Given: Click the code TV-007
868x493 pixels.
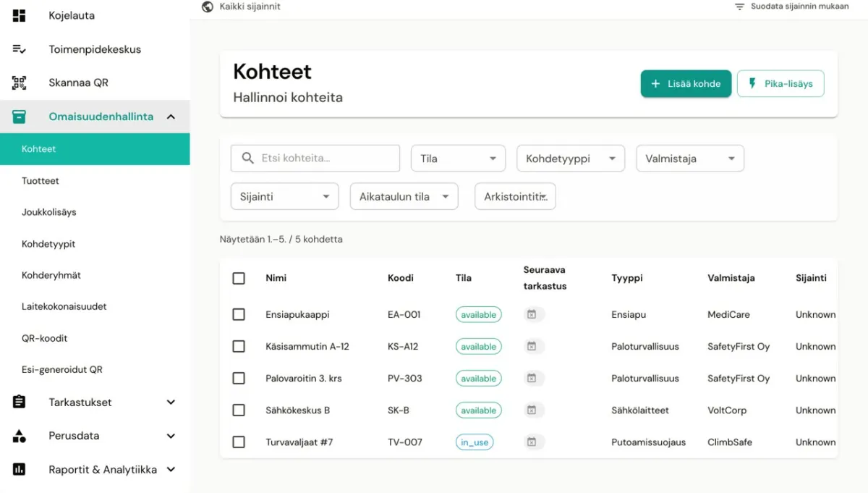Looking at the screenshot, I should (x=405, y=442).
